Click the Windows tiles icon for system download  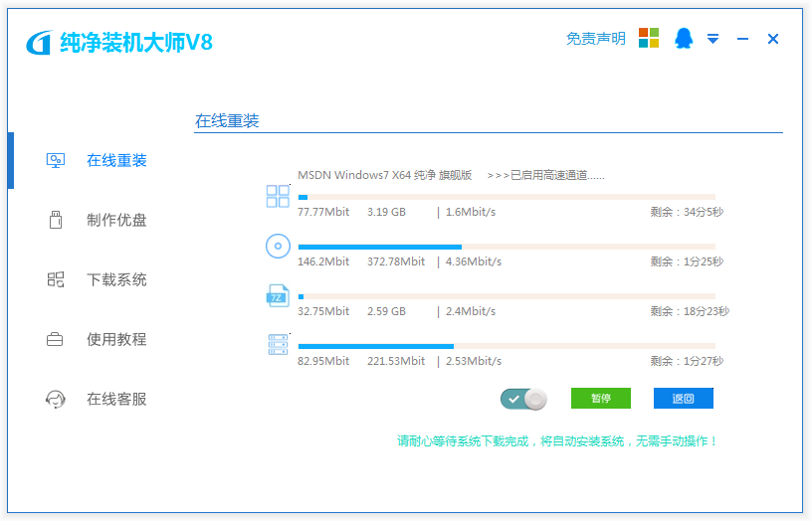pyautogui.click(x=278, y=196)
